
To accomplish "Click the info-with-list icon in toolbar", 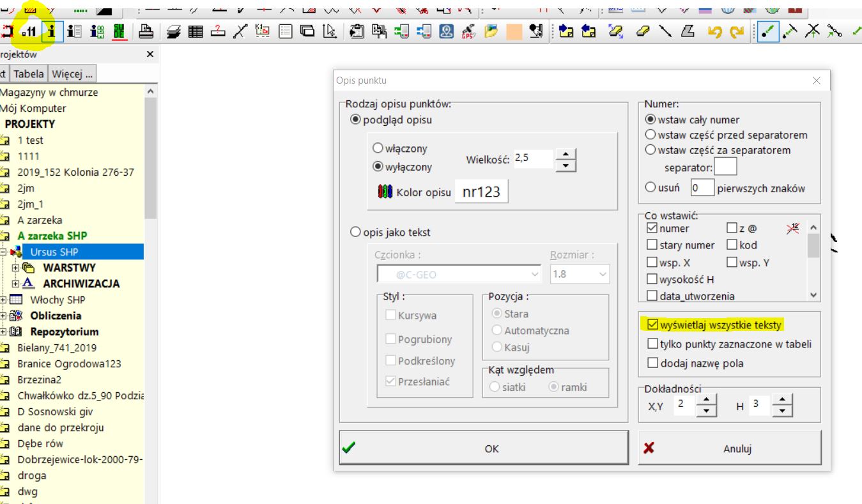I will (x=74, y=31).
